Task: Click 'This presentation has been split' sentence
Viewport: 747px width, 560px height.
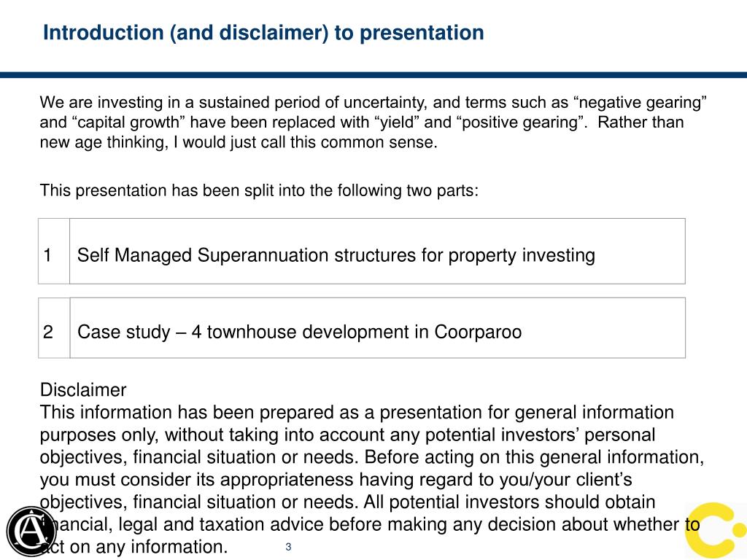Action: pos(259,190)
